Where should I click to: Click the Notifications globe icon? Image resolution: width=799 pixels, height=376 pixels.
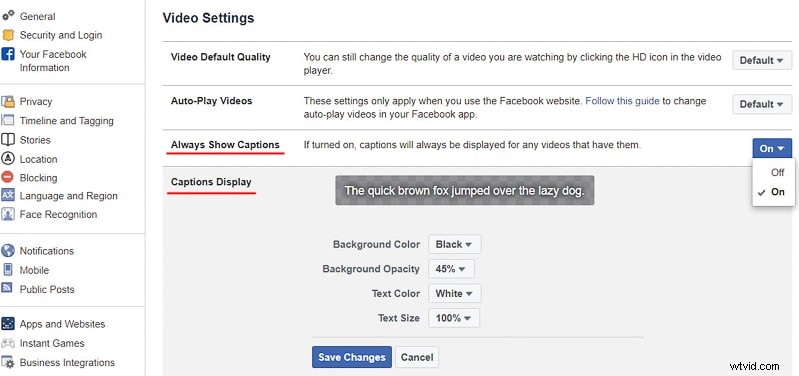pyautogui.click(x=8, y=251)
